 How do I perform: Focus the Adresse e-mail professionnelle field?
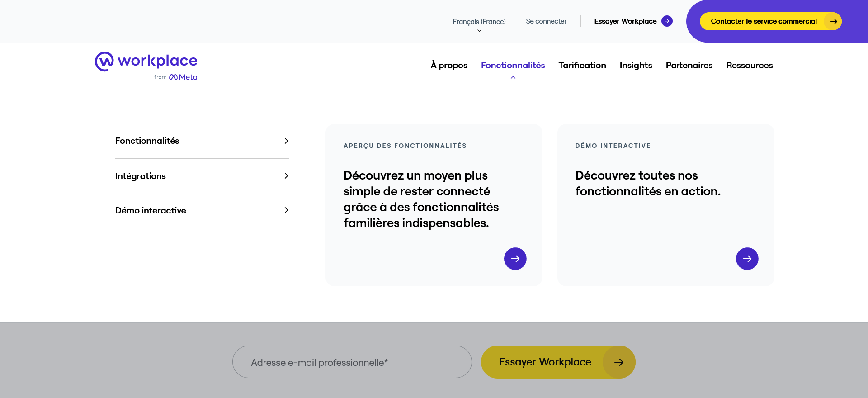click(x=352, y=362)
